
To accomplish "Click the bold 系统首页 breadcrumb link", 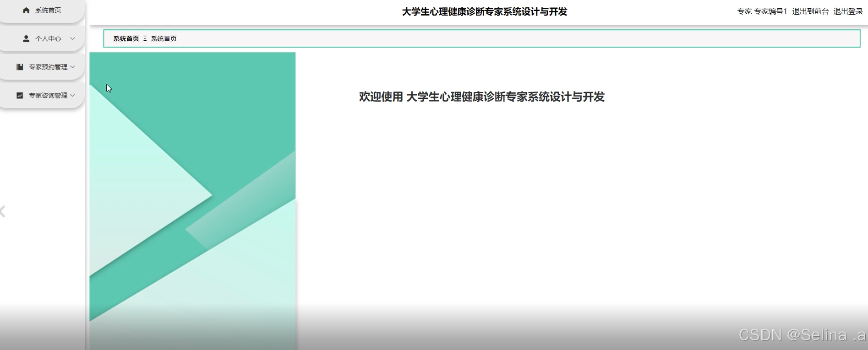I will tap(126, 38).
